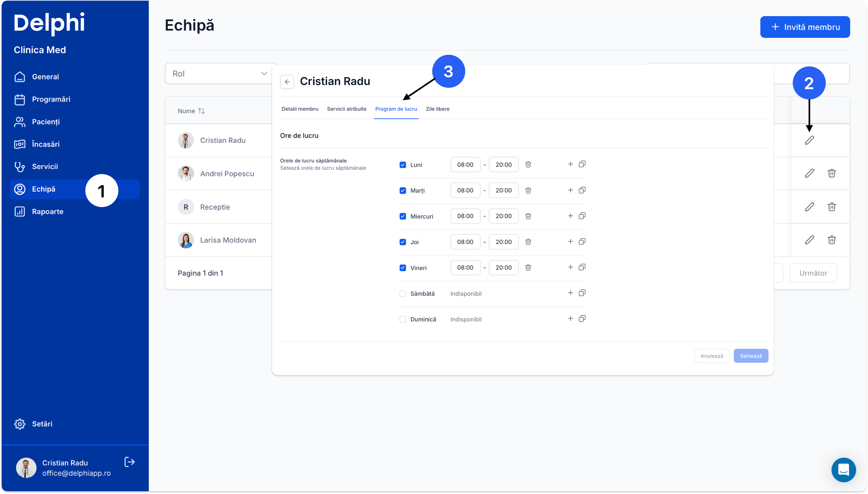Screen dimensions: 868x494
Task: Delete Luni working hours with trash icon
Action: pos(528,165)
